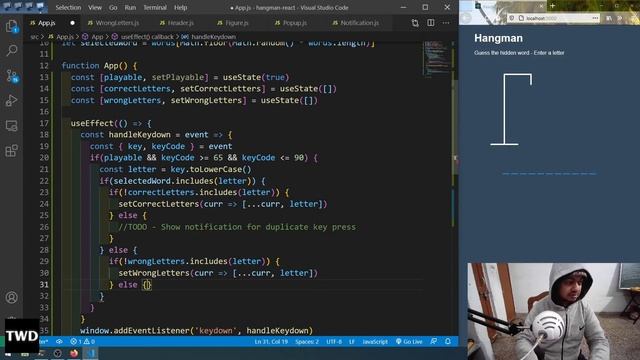Open the notifications bell in status bar
Screen dimensions: 640x360
coord(448,341)
